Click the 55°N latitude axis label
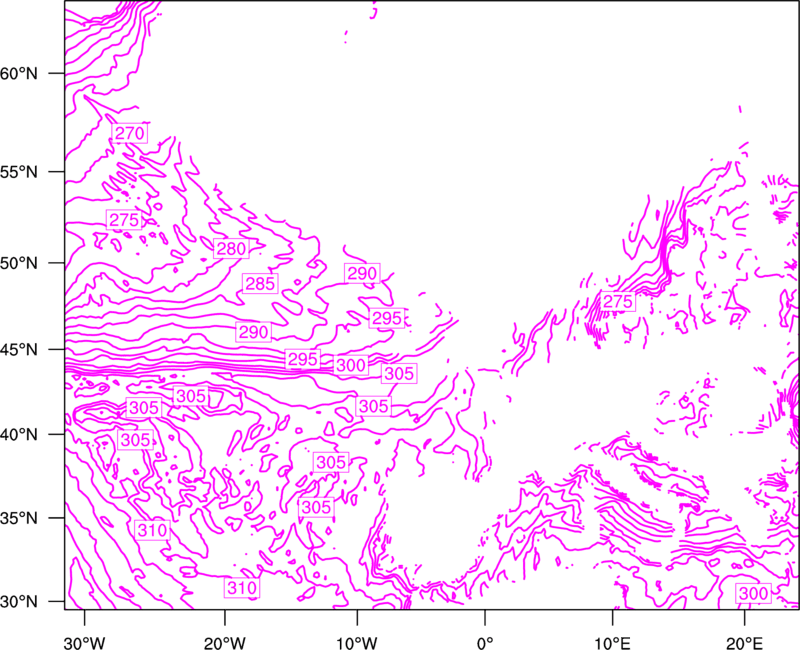Image resolution: width=800 pixels, height=650 pixels. (x=19, y=172)
